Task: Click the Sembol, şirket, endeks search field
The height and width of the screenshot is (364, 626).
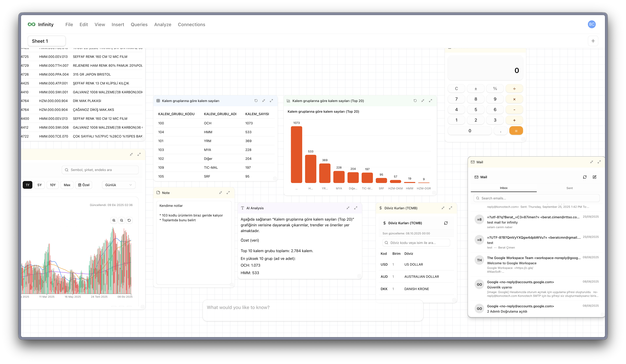Action: (100, 170)
